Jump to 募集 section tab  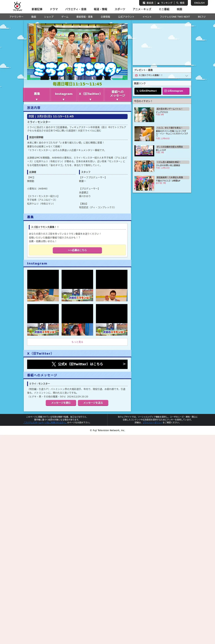[x=37, y=94]
